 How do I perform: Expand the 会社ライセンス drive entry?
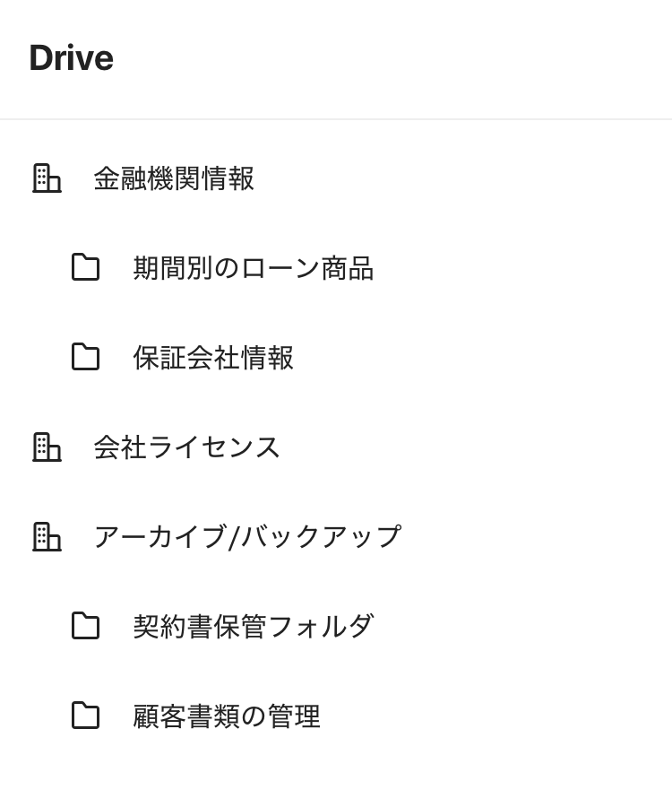point(47,447)
